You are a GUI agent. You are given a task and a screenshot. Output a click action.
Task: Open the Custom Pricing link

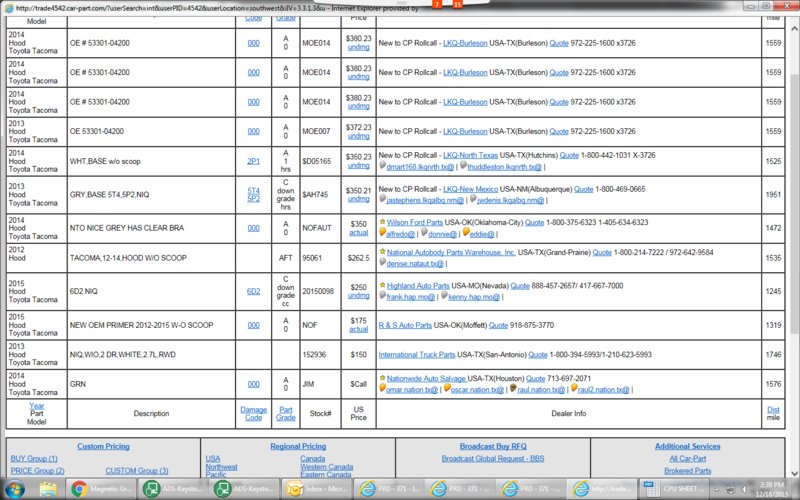(x=103, y=446)
